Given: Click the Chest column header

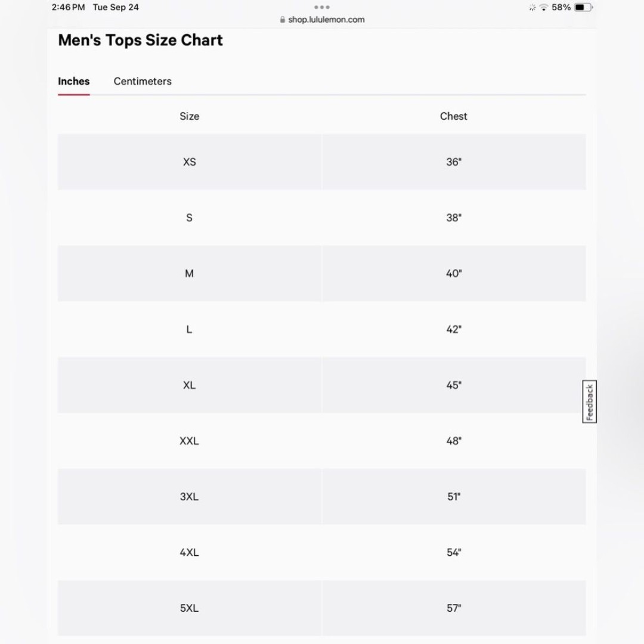Looking at the screenshot, I should 453,116.
